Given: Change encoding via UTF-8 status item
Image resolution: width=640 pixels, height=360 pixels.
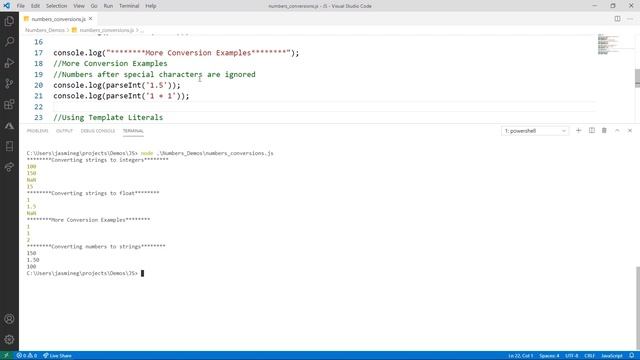Looking at the screenshot, I should coord(571,356).
